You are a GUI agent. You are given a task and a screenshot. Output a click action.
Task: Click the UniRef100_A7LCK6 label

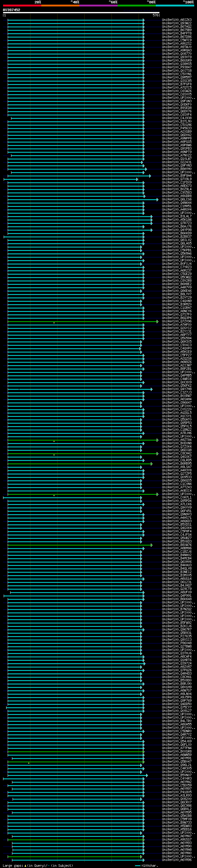coord(176,504)
